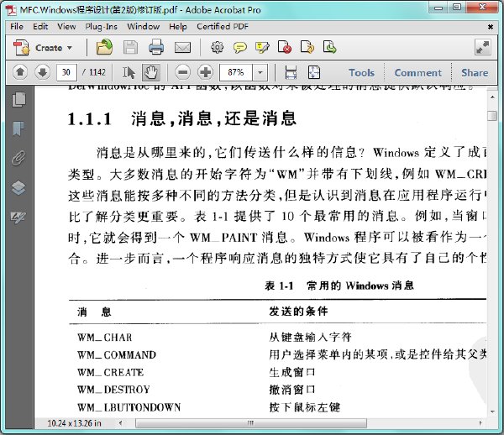Screen dimensions: 504x435
Task: Click the 表 1-1 table caption
Action: click(339, 286)
